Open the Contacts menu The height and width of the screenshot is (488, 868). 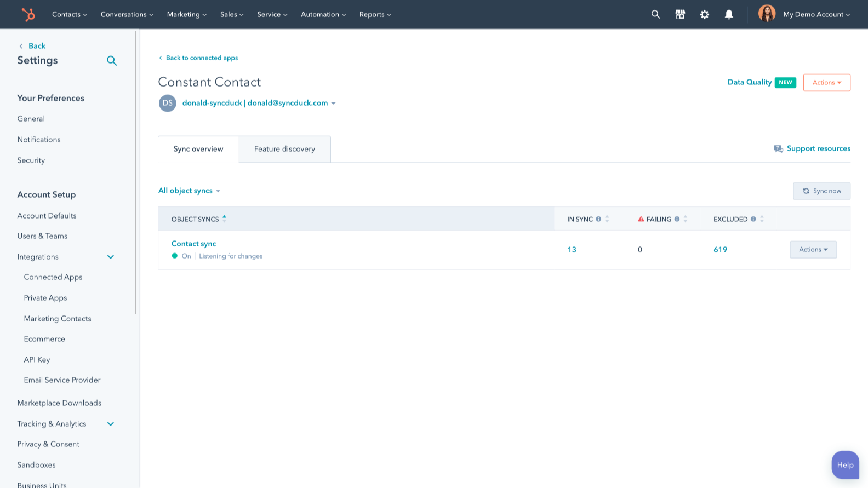(70, 14)
